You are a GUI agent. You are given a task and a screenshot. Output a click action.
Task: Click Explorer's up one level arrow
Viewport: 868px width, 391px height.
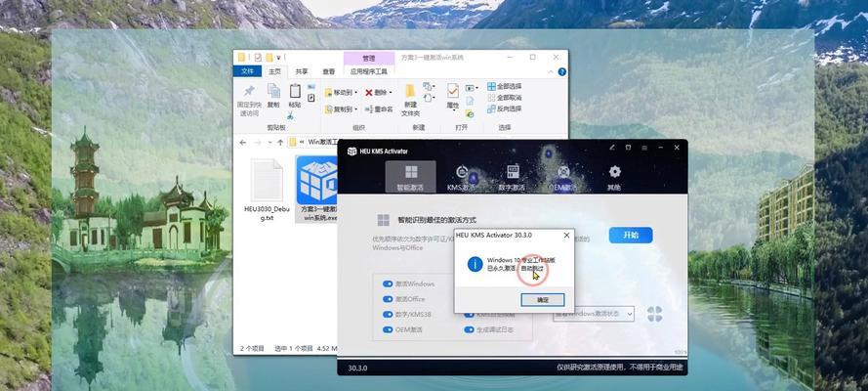pyautogui.click(x=280, y=143)
